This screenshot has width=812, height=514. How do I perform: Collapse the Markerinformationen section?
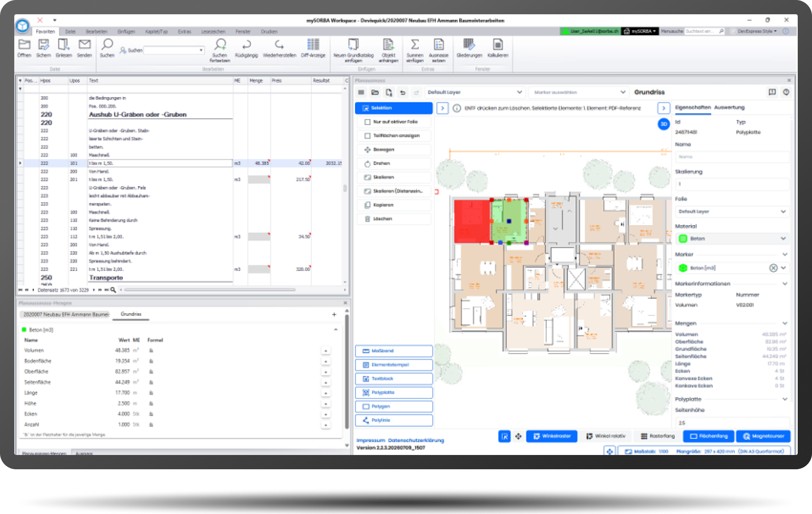point(784,284)
